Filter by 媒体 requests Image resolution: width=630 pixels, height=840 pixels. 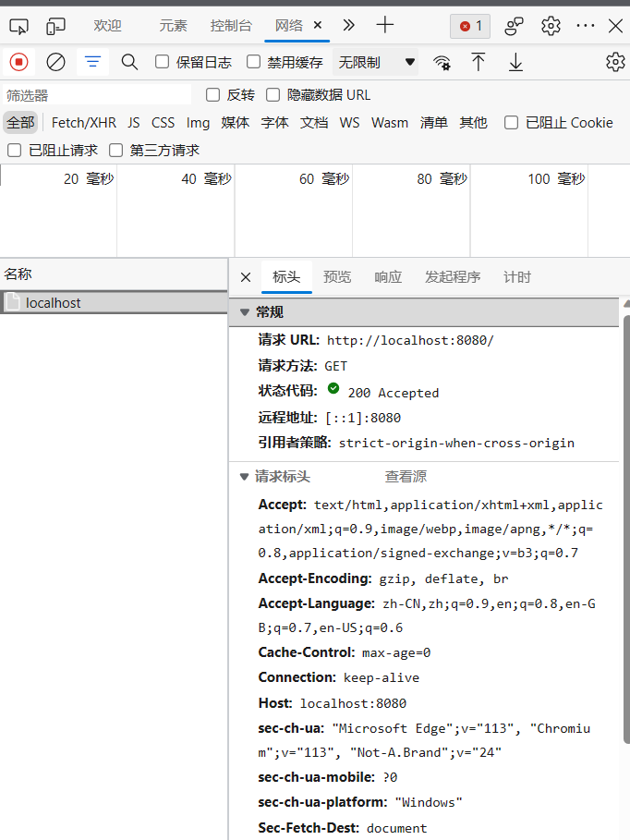pyautogui.click(x=236, y=123)
